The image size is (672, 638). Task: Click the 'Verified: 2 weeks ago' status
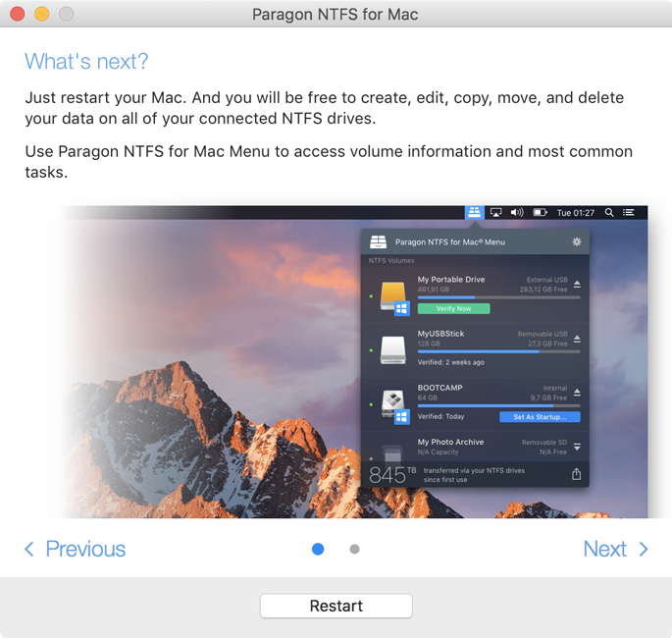click(x=451, y=362)
